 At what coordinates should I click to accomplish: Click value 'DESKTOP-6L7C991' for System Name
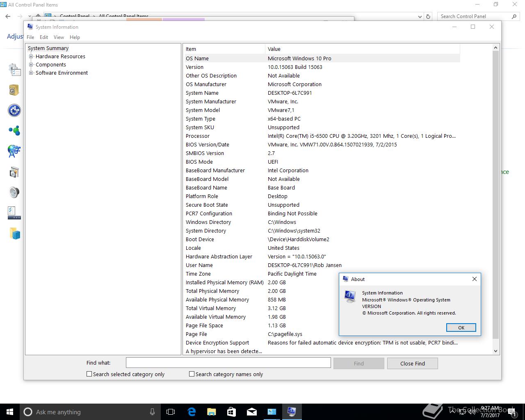point(290,93)
